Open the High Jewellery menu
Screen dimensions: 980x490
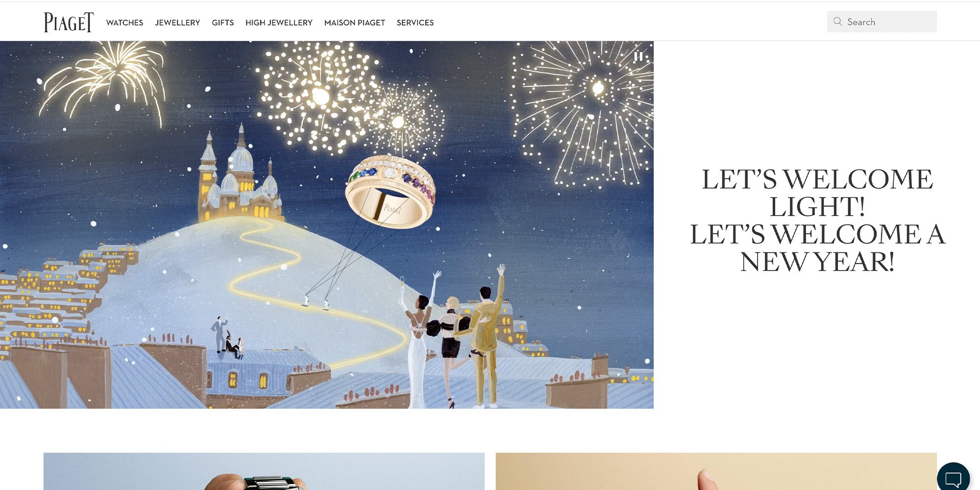(279, 23)
